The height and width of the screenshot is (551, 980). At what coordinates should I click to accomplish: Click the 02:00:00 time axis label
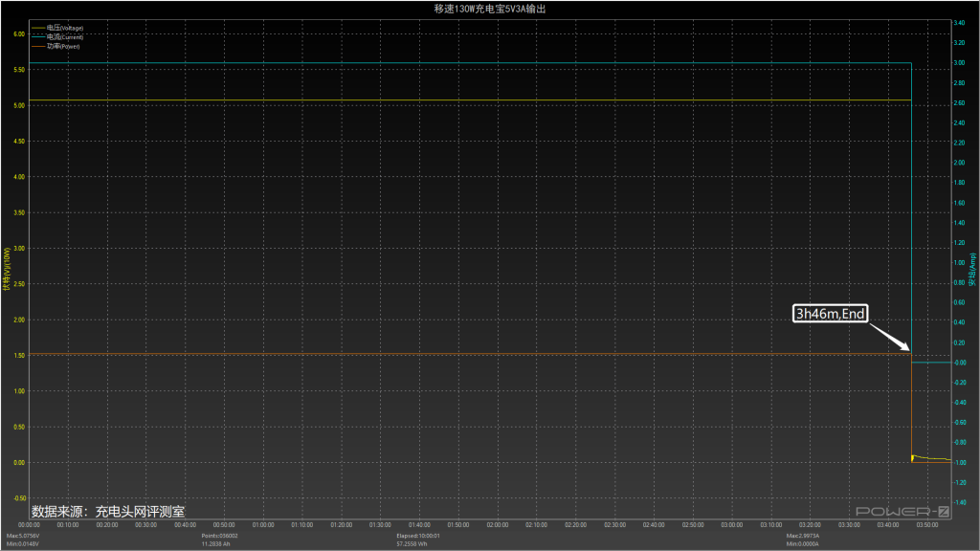coord(498,525)
